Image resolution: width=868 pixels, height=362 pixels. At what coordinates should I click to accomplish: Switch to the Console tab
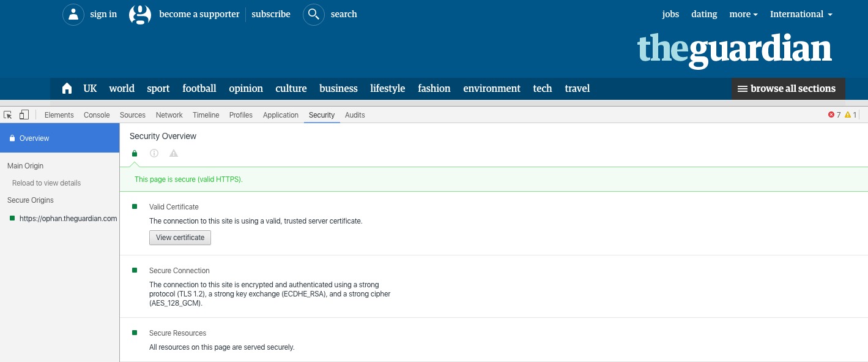97,115
